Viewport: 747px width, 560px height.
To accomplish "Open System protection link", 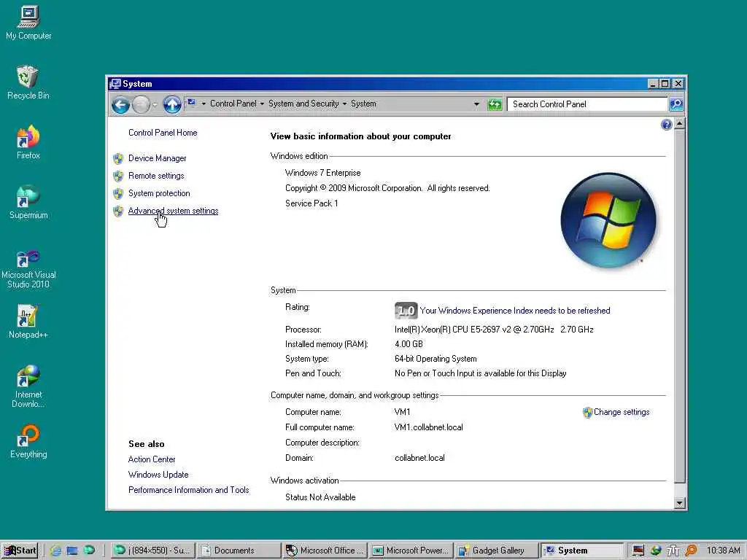I will pos(158,193).
